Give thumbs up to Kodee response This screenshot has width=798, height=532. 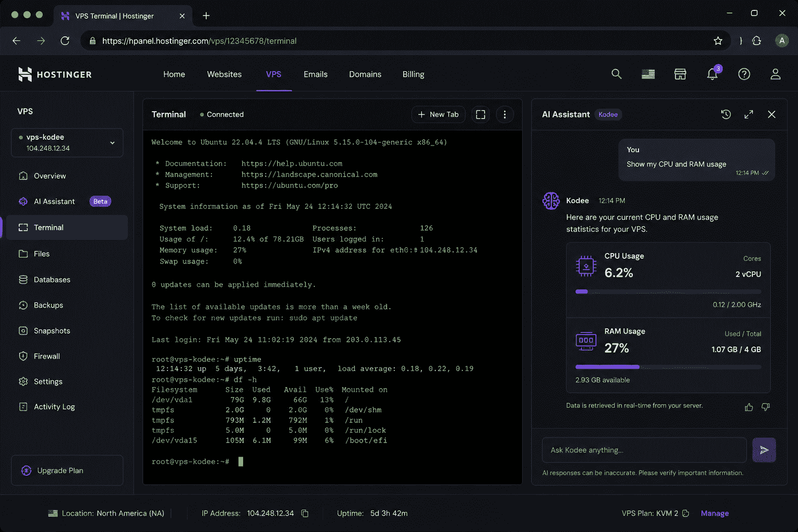coord(749,407)
